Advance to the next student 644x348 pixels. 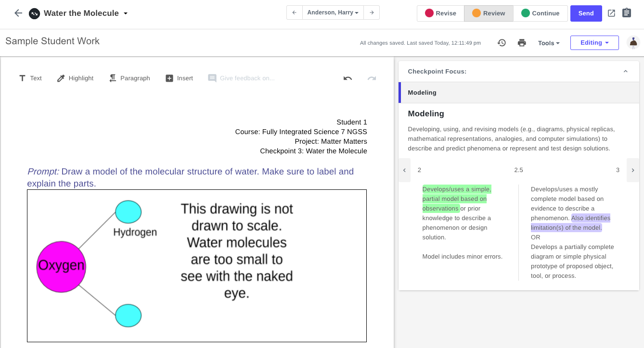(x=372, y=12)
